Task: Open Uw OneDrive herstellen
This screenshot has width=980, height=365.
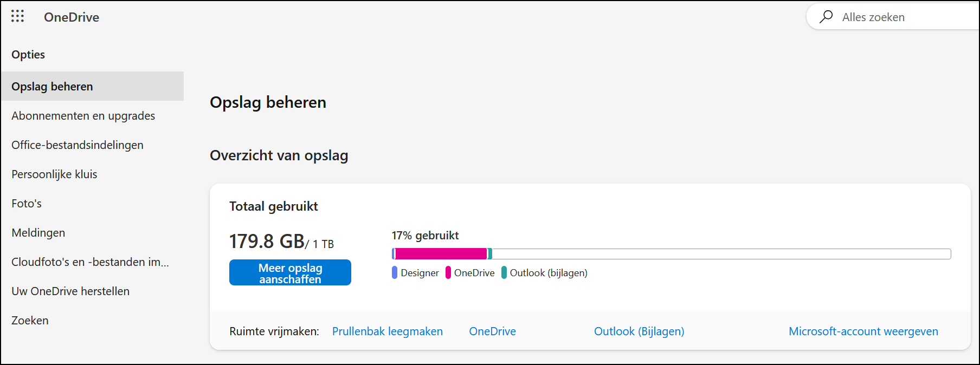Action: click(70, 291)
